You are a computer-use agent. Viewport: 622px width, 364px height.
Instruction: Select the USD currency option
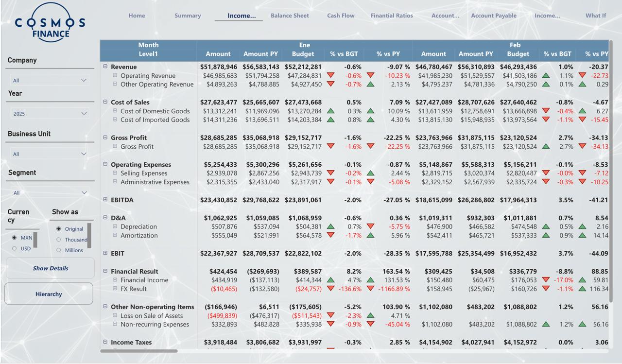click(14, 248)
